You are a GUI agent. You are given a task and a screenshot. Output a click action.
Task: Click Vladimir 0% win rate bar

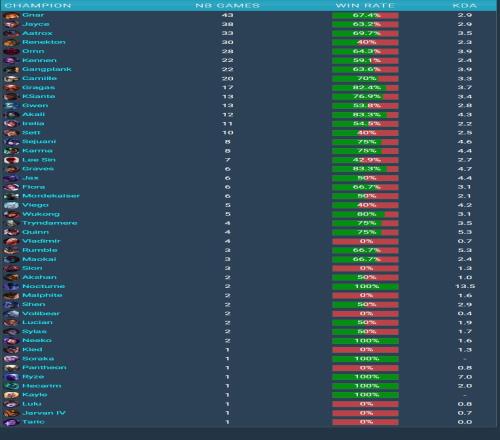click(x=365, y=241)
